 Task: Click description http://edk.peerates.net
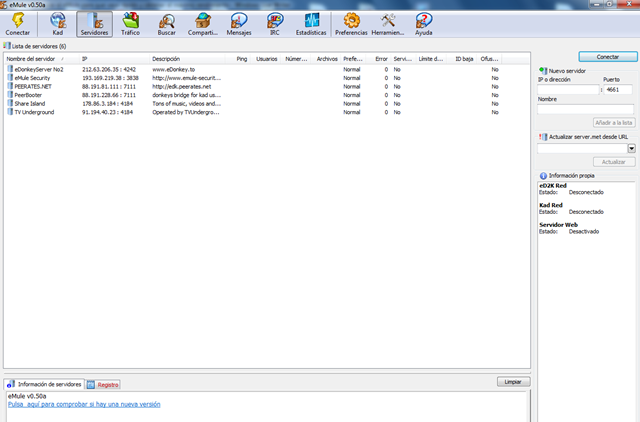182,87
